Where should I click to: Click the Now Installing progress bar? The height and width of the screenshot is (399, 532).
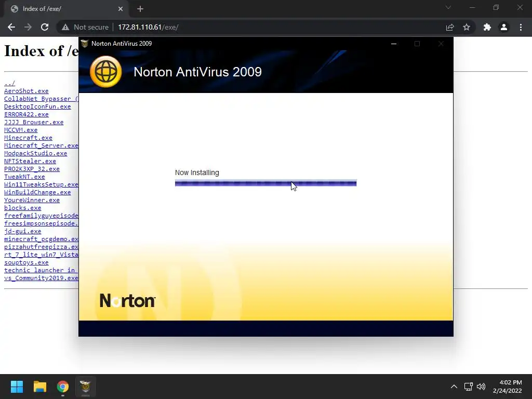tap(265, 183)
